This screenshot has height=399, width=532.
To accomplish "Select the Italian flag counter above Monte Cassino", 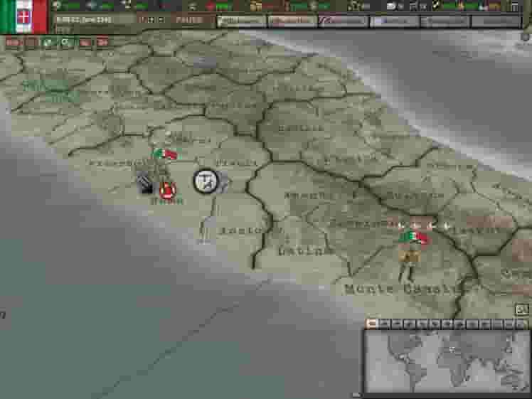I will [414, 237].
